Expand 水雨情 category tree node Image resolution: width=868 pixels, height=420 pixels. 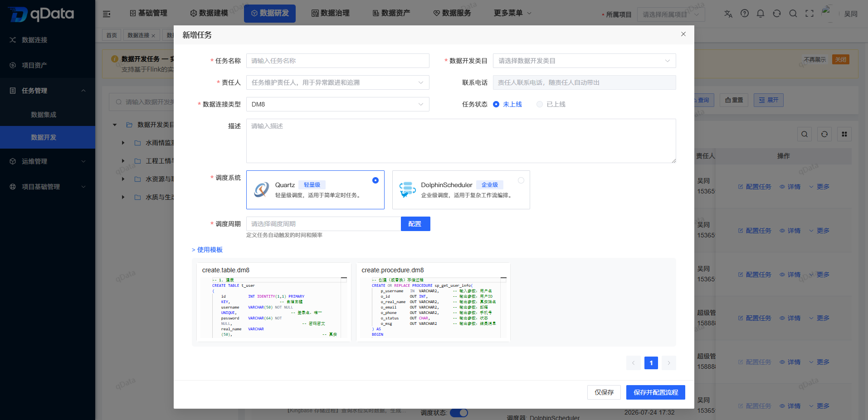[123, 143]
